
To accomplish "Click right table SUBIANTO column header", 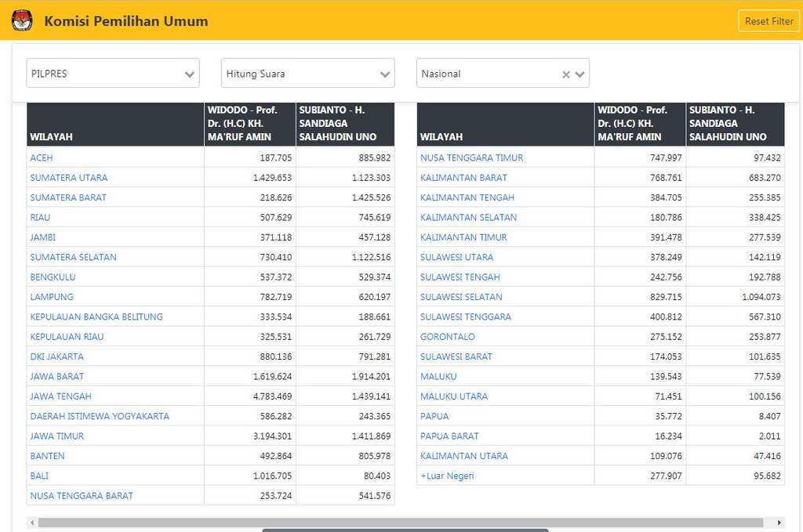I will (736, 125).
